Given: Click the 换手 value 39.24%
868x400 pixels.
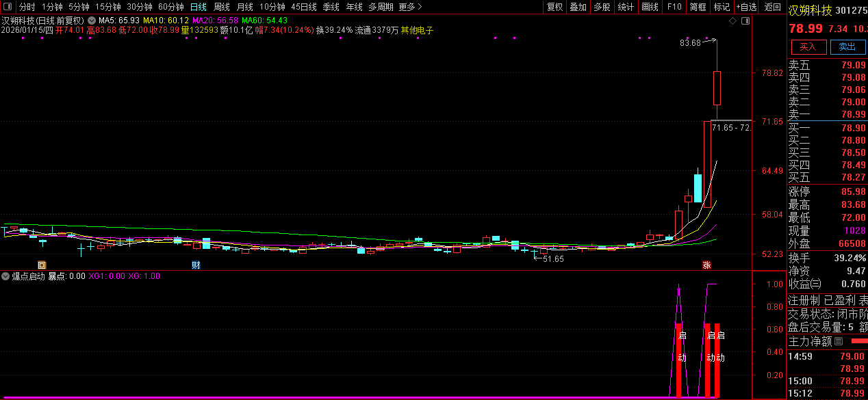Looking at the screenshot, I should point(849,258).
